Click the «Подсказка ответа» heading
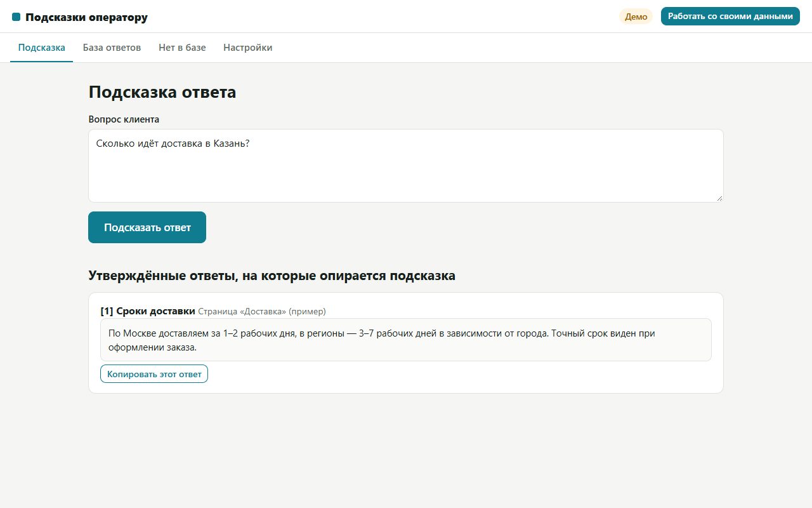 (x=162, y=92)
